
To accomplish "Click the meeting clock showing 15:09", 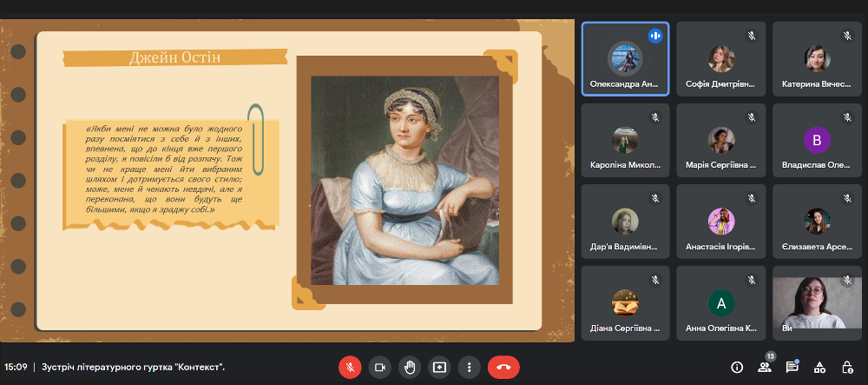I will pos(16,367).
